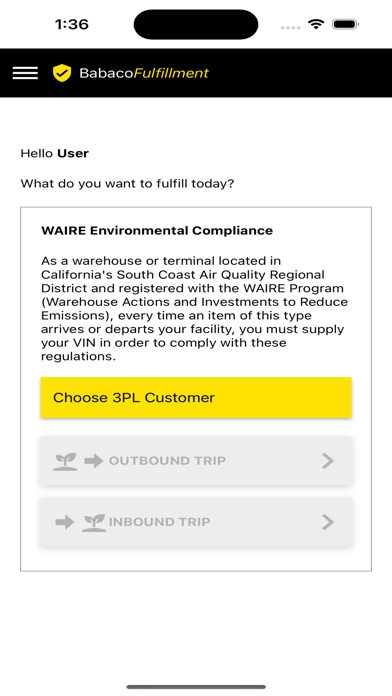392x696 pixels.
Task: Expand Outbound Trip chevron
Action: point(328,461)
